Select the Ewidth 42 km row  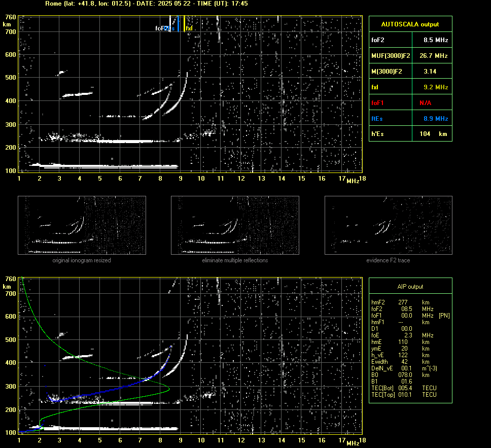click(401, 362)
